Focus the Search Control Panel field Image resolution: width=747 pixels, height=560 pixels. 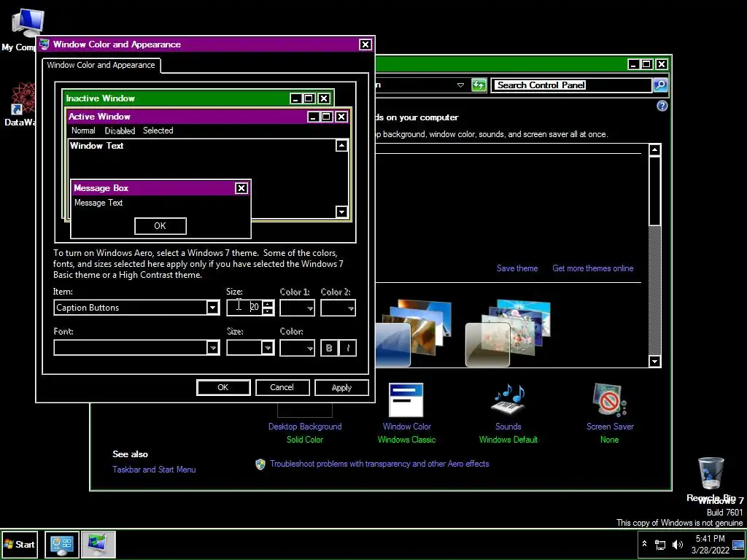point(571,85)
